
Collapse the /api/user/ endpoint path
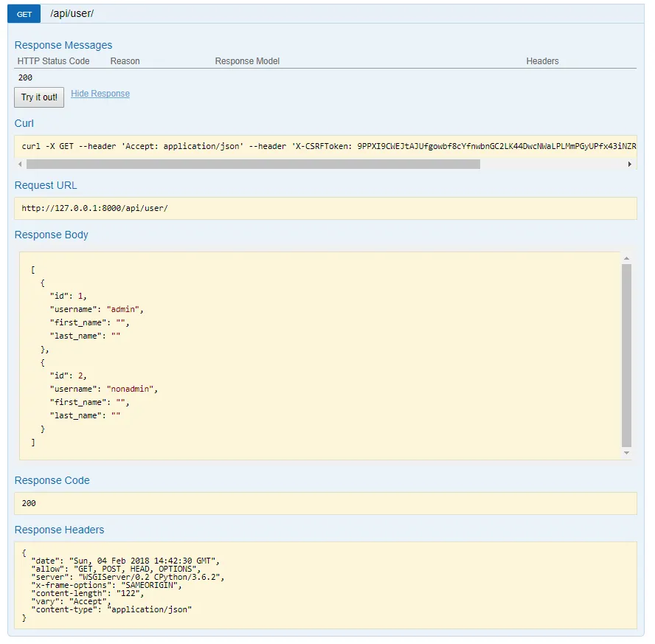click(72, 13)
